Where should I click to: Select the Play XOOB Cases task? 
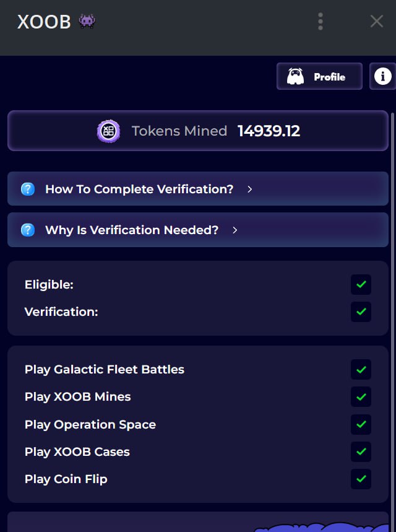coord(77,452)
